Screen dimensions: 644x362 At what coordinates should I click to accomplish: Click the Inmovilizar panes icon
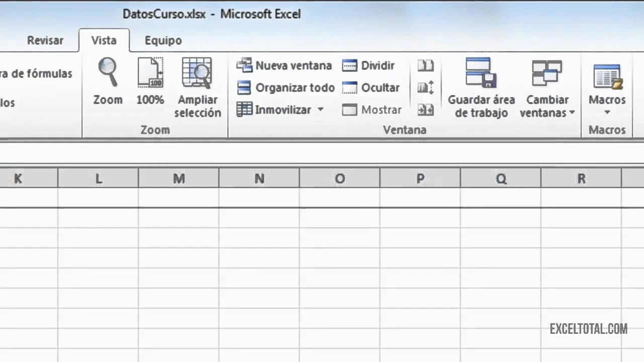[244, 110]
